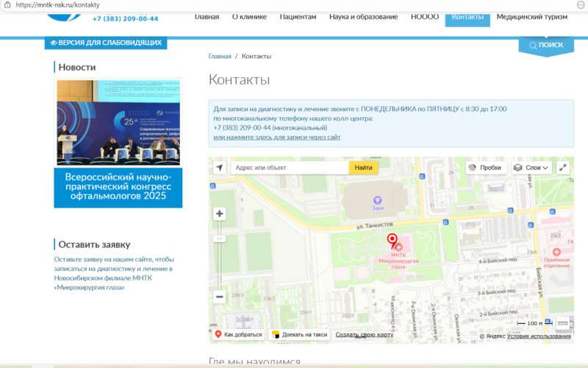
Task: Open the Пациентам navigation menu
Action: tap(298, 16)
